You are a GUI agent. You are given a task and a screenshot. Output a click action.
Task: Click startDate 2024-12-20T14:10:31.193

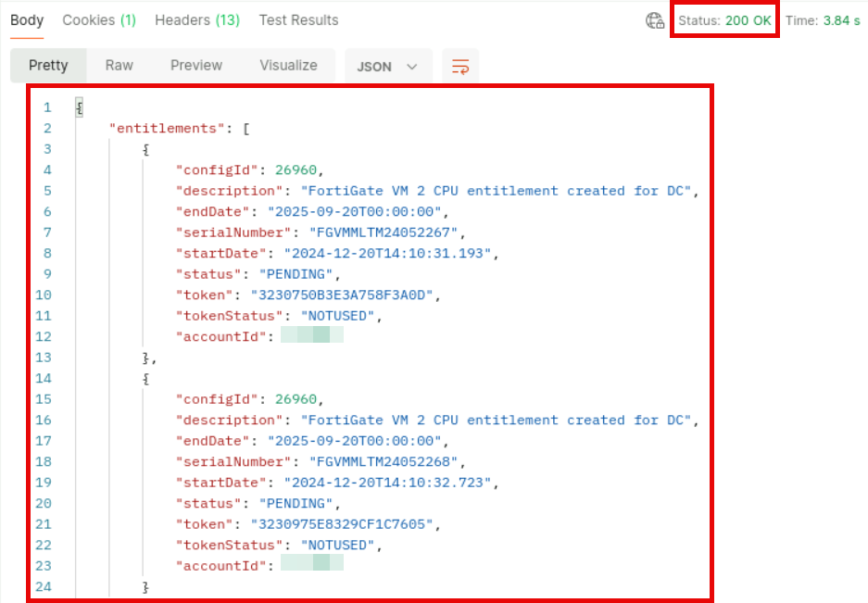coord(387,254)
